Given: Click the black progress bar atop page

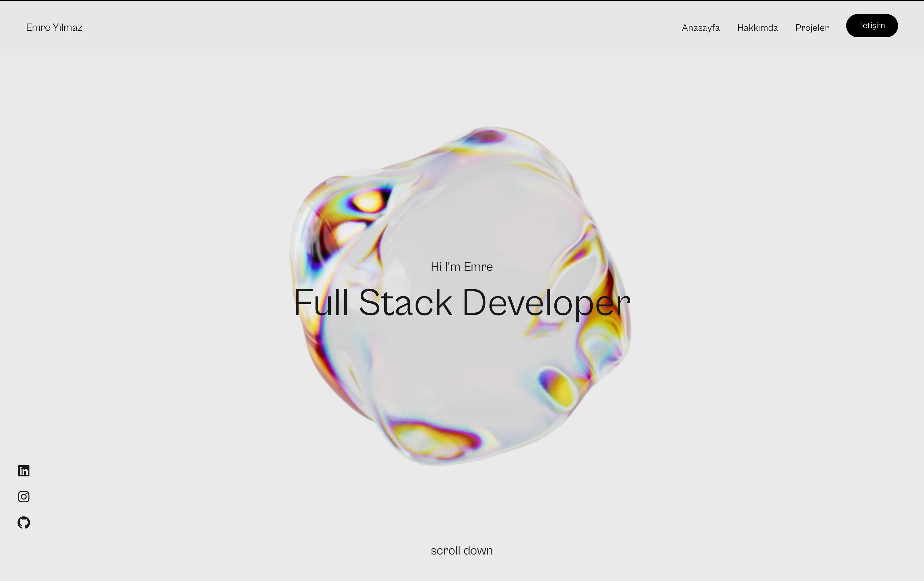Looking at the screenshot, I should pyautogui.click(x=462, y=0).
